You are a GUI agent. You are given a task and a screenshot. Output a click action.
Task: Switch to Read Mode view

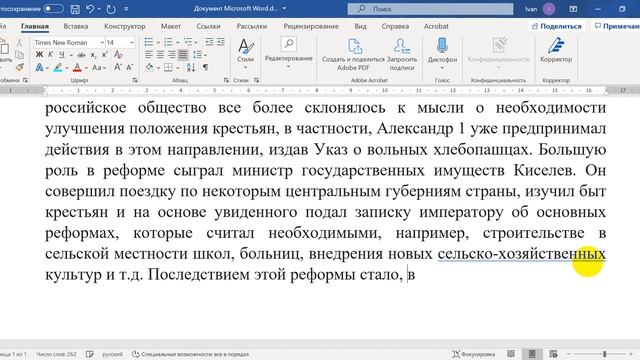[x=511, y=354]
